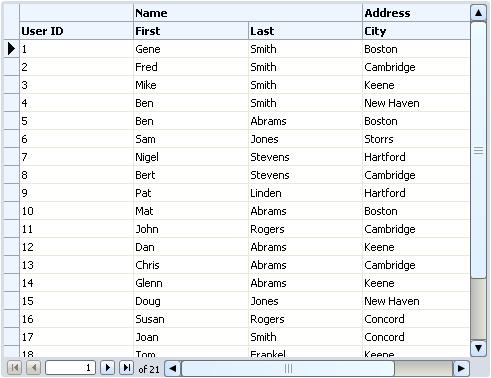Screen dimensions: 491x378
Task: Click the horizontal scrollbar thumb
Action: pyautogui.click(x=288, y=369)
